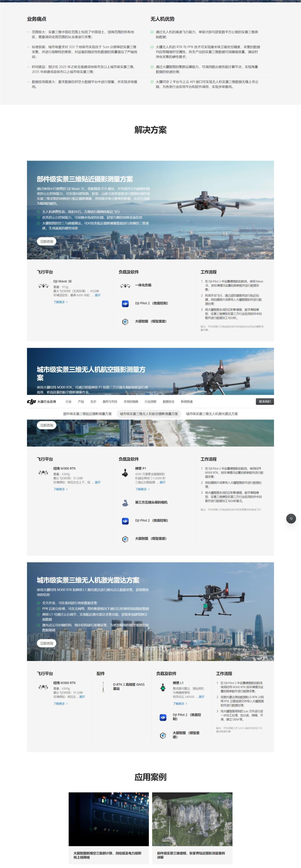Click 大疆智图 icon in aerial solution
This screenshot has height=868, width=301.
tap(125, 539)
